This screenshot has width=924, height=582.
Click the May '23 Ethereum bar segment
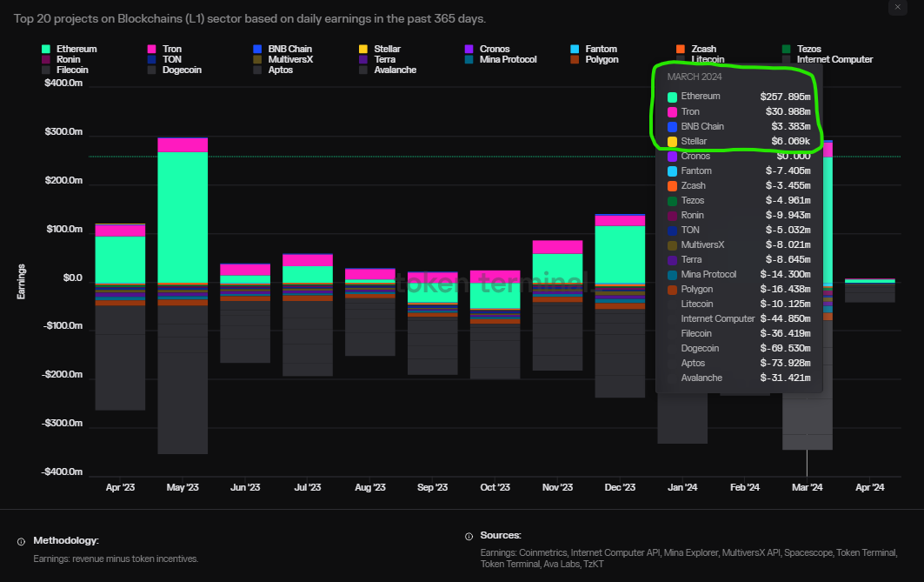(x=183, y=217)
